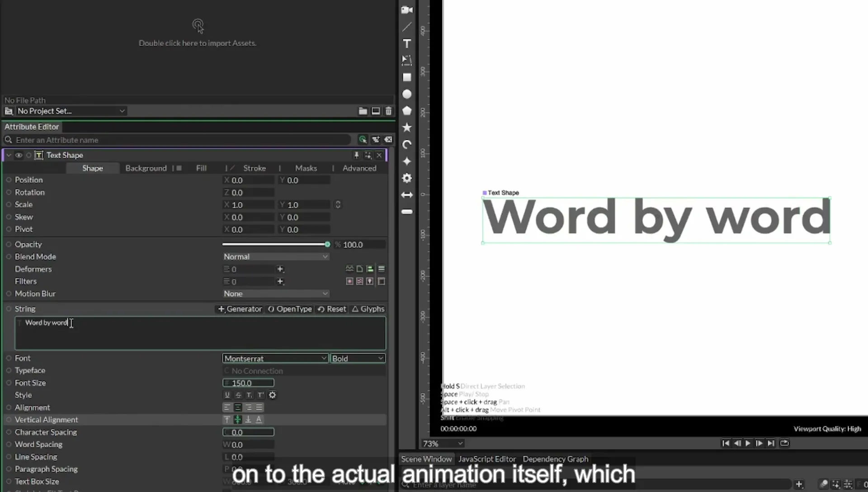868x492 pixels.
Task: Toggle Text Shape visibility eye
Action: tap(19, 155)
